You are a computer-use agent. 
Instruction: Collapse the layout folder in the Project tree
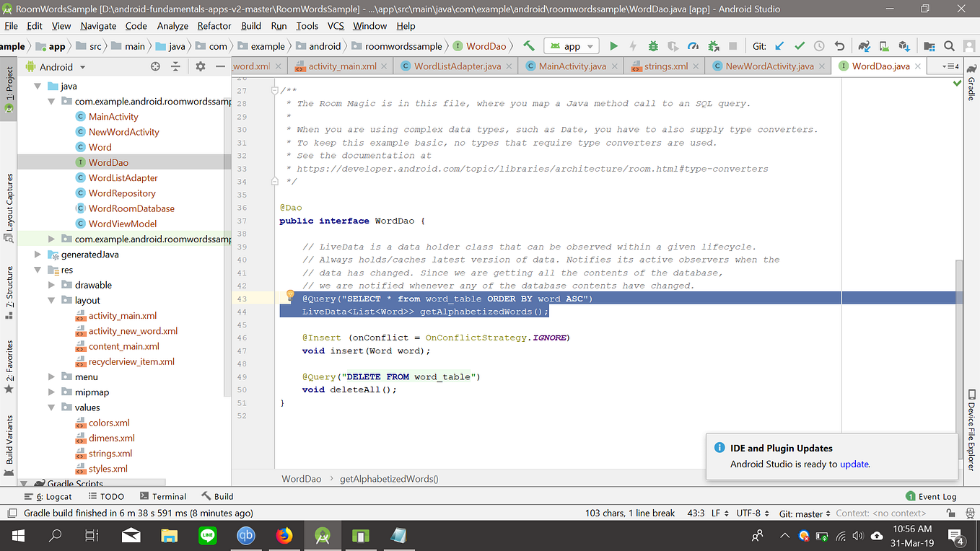(51, 300)
